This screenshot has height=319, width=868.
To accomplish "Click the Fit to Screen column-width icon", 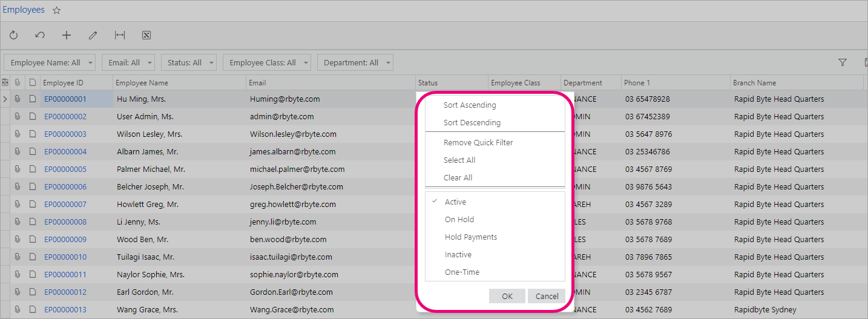I will point(120,36).
